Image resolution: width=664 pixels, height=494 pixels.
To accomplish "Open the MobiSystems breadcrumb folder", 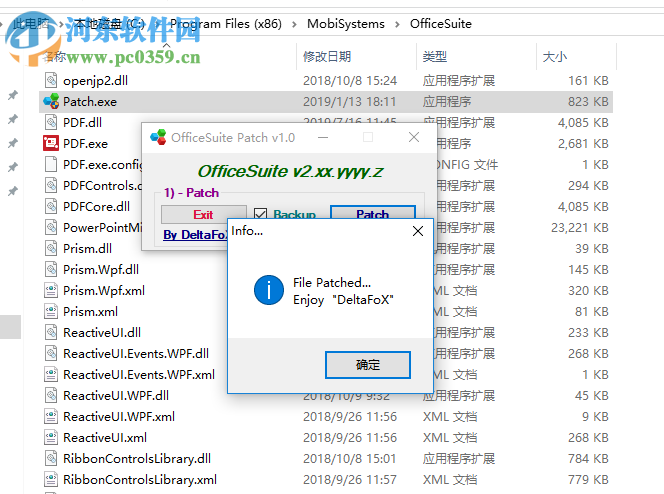I will click(x=346, y=24).
